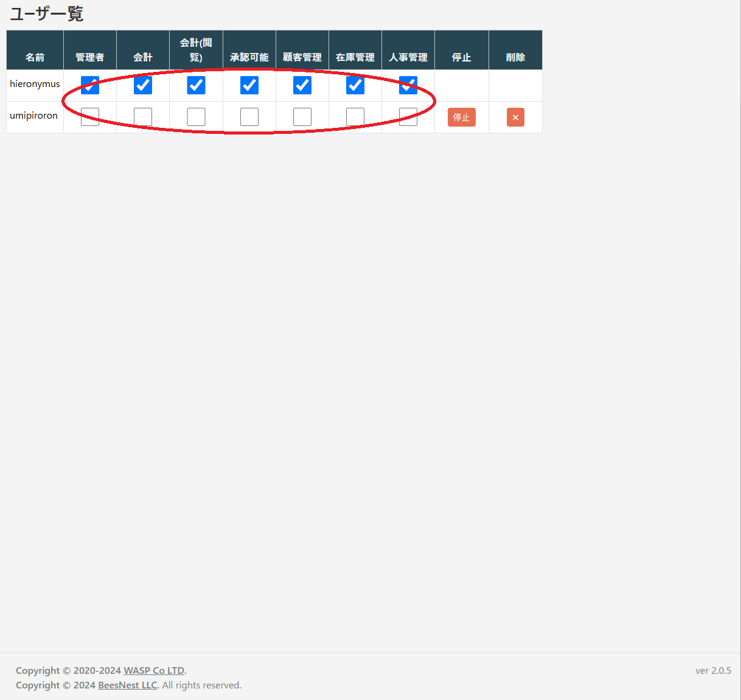Turn on 在庫管理 for umipiroron
Image resolution: width=741 pixels, height=700 pixels.
[355, 117]
